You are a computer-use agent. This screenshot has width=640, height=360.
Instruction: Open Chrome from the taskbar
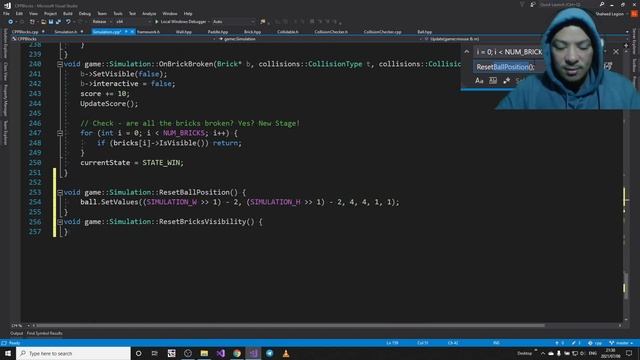click(x=237, y=353)
